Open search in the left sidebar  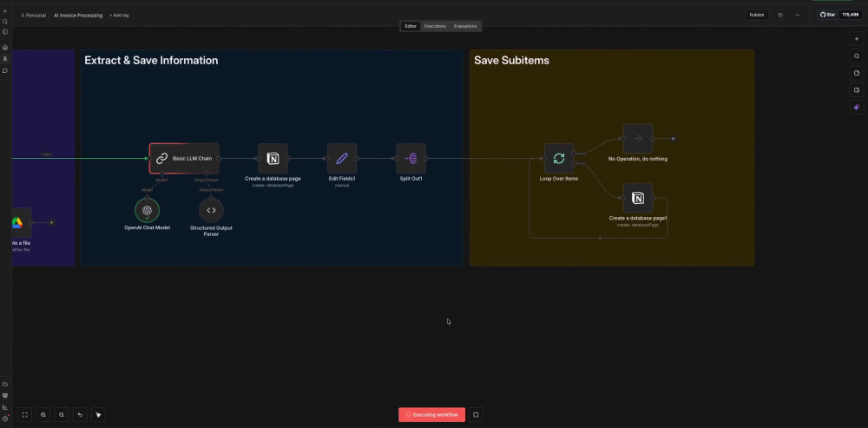5,22
